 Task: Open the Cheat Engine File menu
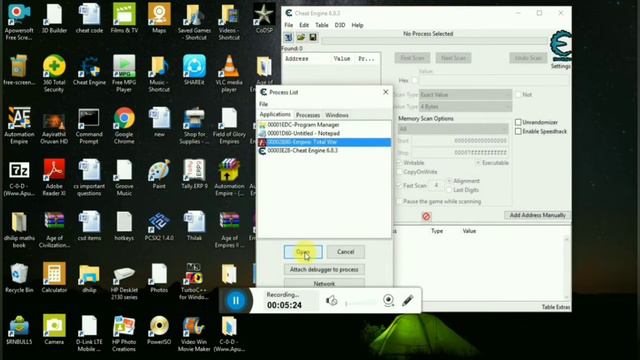289,25
